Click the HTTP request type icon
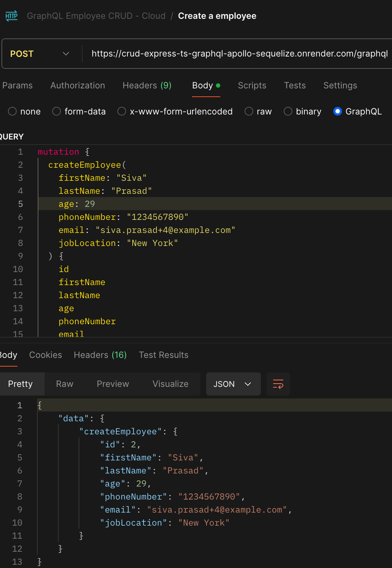Viewport: 392px width, 568px height. click(12, 16)
